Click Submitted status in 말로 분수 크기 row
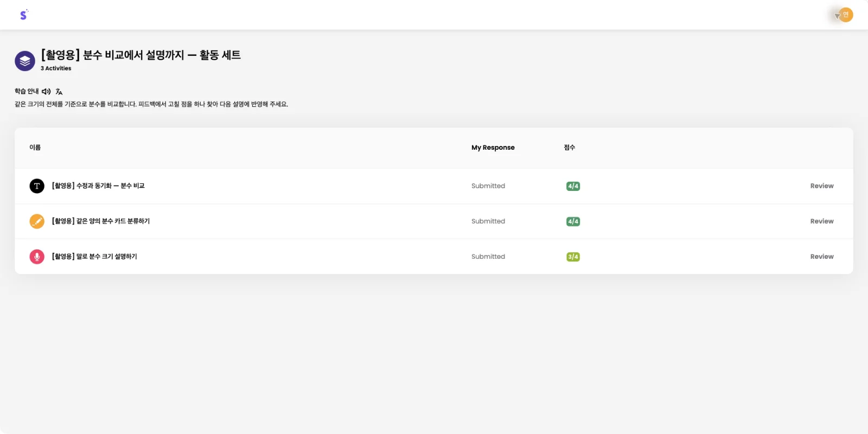This screenshot has width=868, height=434. click(488, 257)
